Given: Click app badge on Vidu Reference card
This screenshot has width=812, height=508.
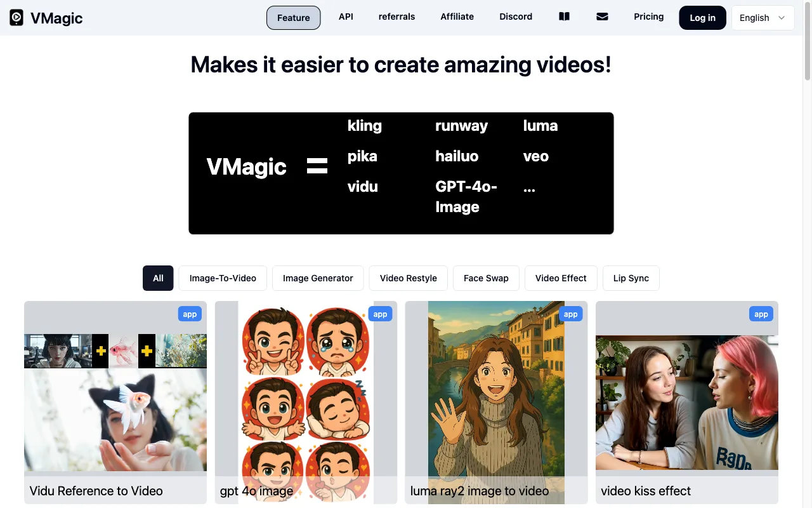Looking at the screenshot, I should 190,314.
